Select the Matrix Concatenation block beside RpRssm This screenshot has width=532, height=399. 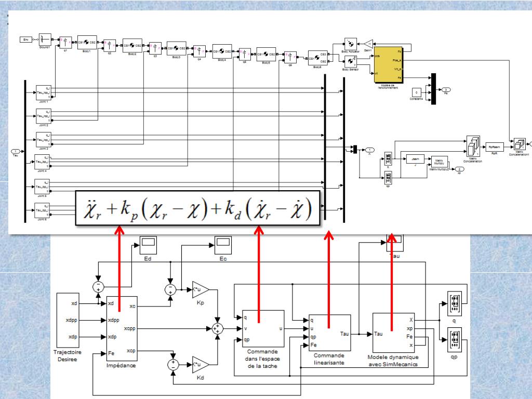coord(473,147)
